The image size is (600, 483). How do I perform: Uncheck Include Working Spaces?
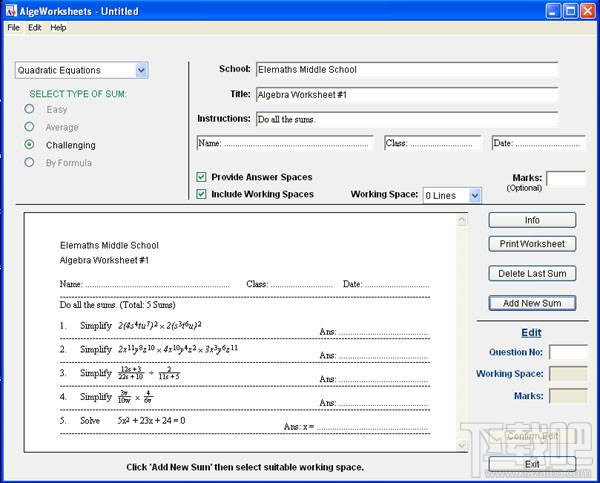point(202,194)
